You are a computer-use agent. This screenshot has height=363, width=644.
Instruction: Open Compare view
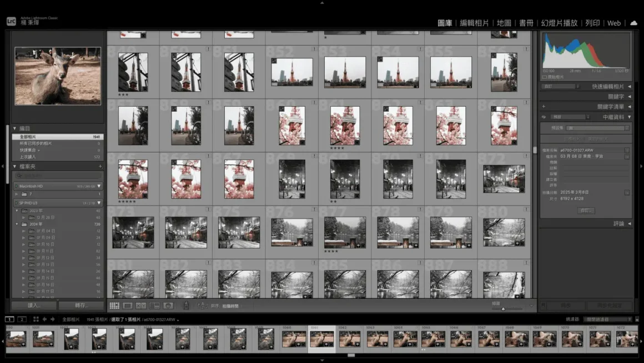(x=142, y=305)
